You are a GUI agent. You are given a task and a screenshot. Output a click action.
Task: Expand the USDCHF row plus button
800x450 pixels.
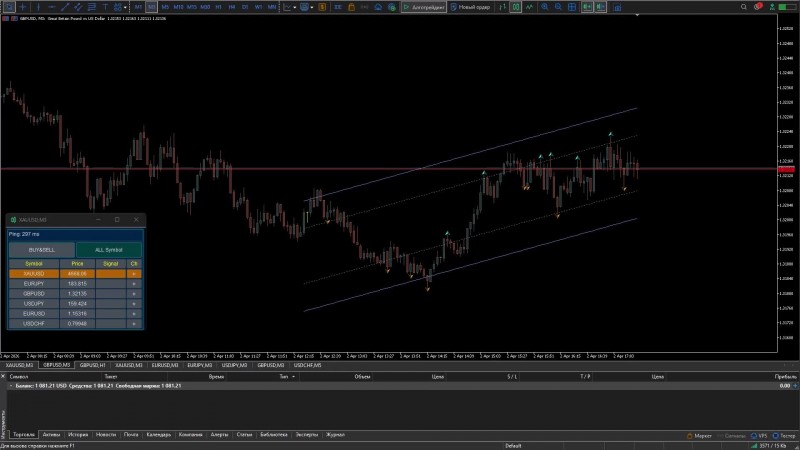pyautogui.click(x=134, y=323)
